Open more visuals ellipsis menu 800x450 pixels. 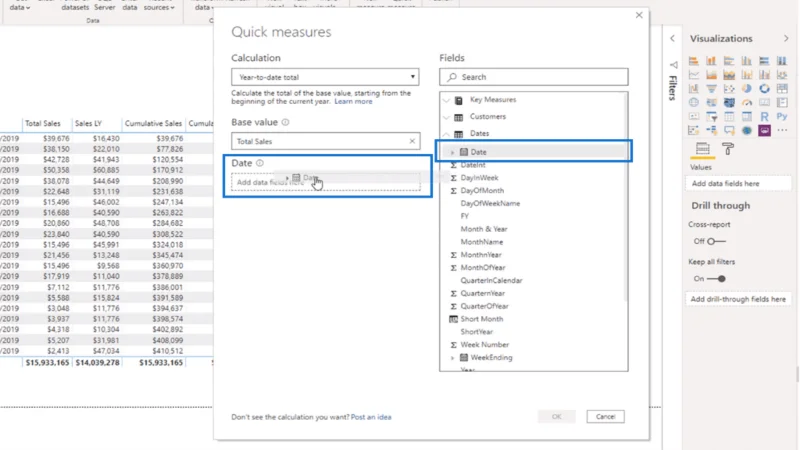(x=782, y=131)
